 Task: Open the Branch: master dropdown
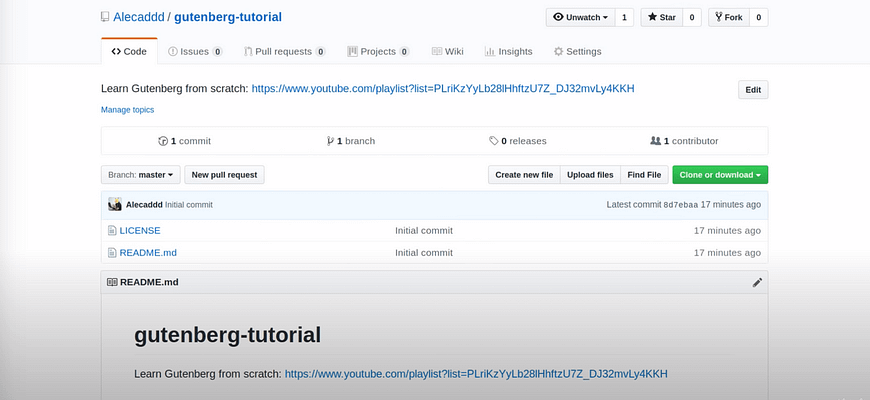(140, 175)
